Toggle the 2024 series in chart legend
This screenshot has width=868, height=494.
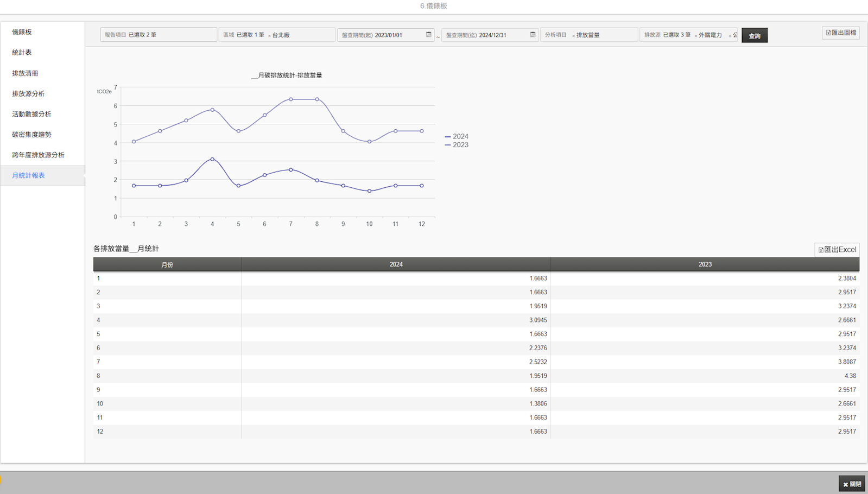pyautogui.click(x=457, y=137)
